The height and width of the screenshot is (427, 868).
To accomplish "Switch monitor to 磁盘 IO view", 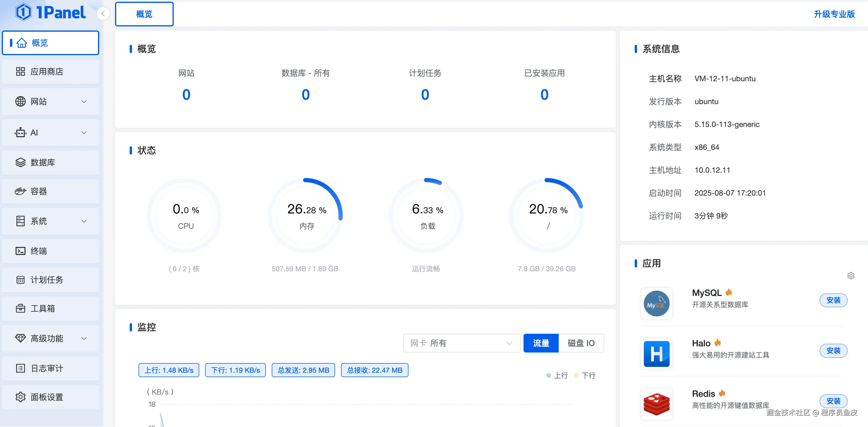I will tap(581, 343).
